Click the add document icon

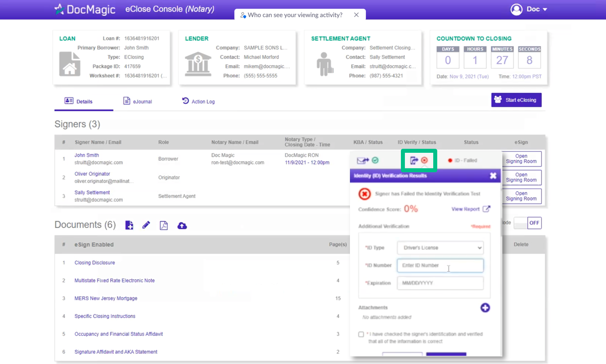click(129, 225)
